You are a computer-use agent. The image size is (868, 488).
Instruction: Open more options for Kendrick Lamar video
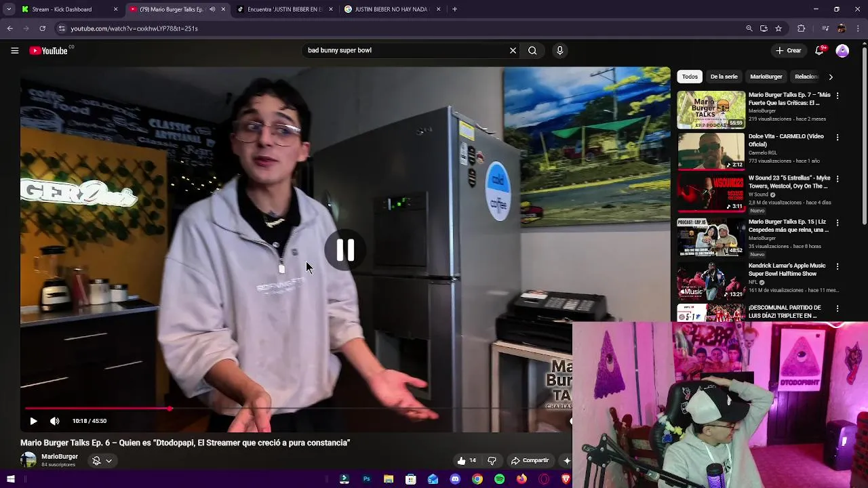[837, 266]
